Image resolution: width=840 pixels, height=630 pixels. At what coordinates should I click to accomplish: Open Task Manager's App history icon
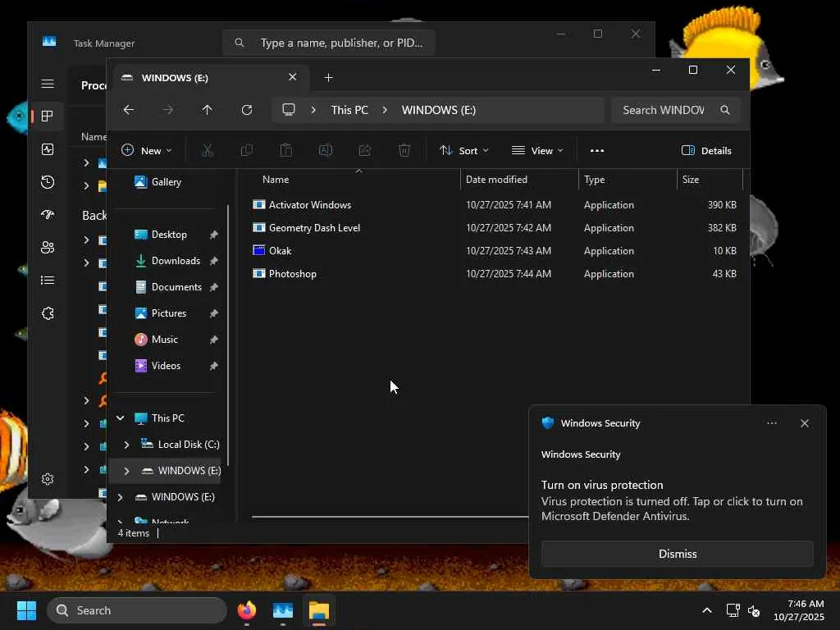[48, 182]
